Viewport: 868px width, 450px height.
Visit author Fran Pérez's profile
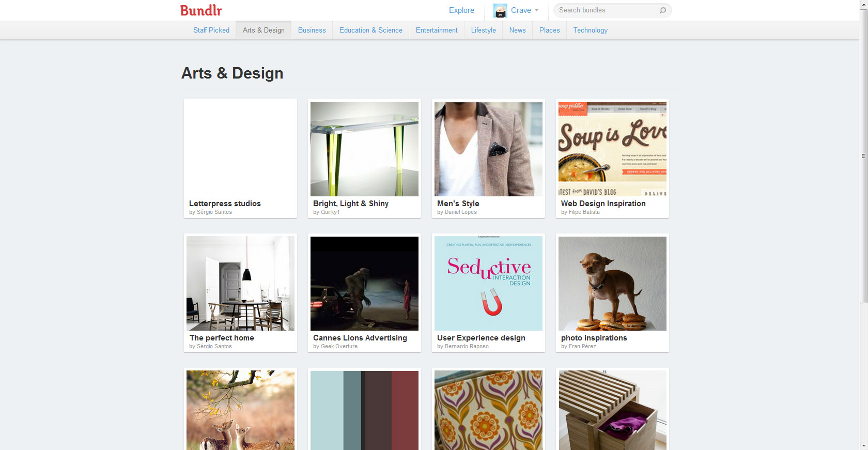tap(582, 347)
